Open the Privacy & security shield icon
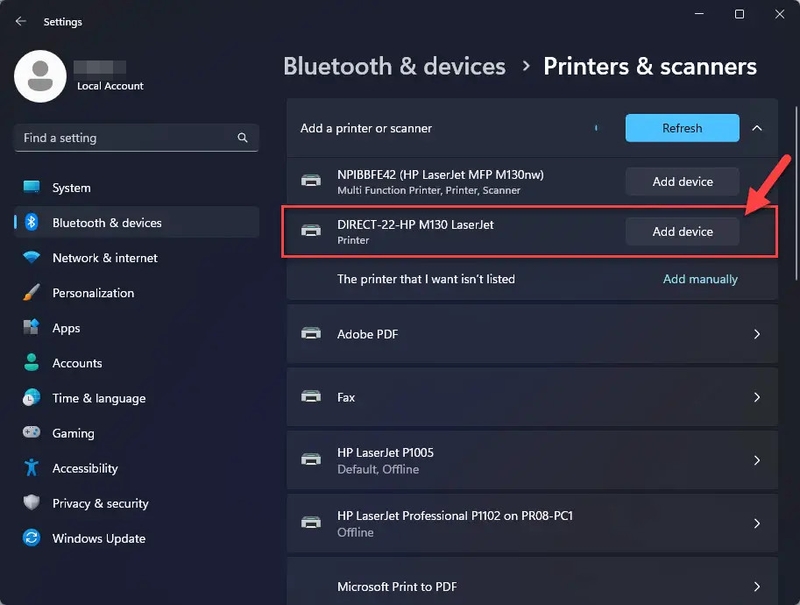Image resolution: width=800 pixels, height=605 pixels. coord(32,503)
